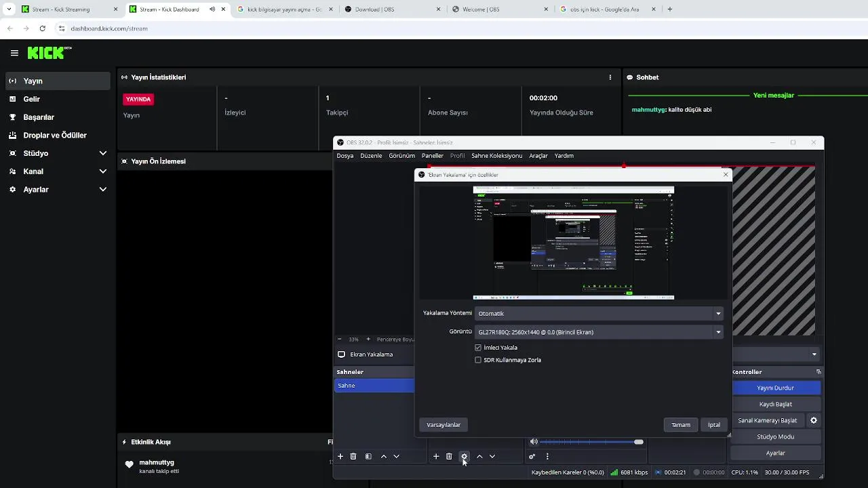Open Yayın İstatistikleri three-dot options menu
868x488 pixels.
pyautogui.click(x=610, y=77)
